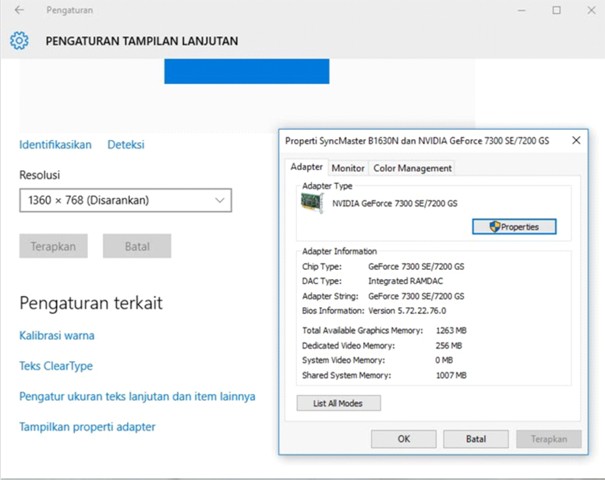Click the Adapter String value
Viewport: 605px width, 480px height.
pos(416,296)
